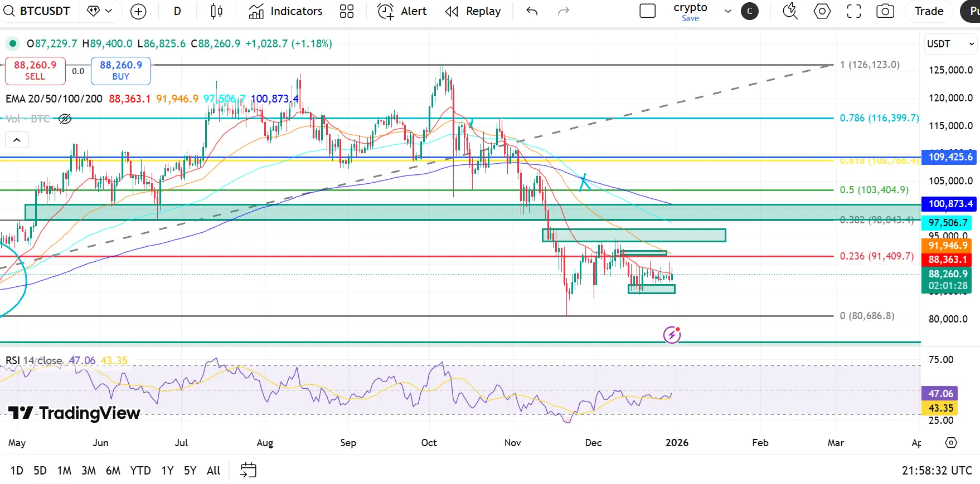Image resolution: width=980 pixels, height=484 pixels.
Task: Set the time range to YTD
Action: coord(140,471)
